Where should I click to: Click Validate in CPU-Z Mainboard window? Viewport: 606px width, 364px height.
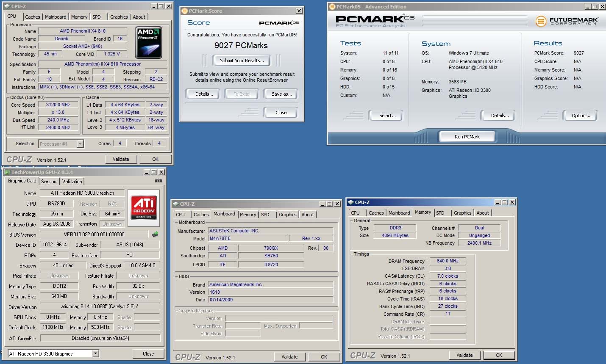coord(289,357)
